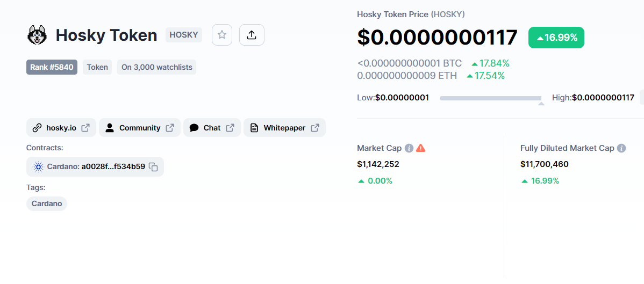Image resolution: width=644 pixels, height=284 pixels.
Task: Open the Whitepaper link
Action: click(284, 128)
